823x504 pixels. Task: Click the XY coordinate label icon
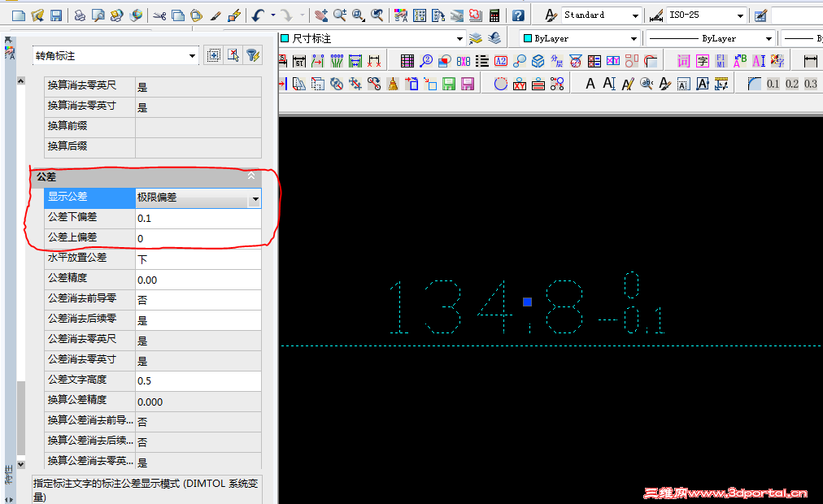tap(520, 84)
